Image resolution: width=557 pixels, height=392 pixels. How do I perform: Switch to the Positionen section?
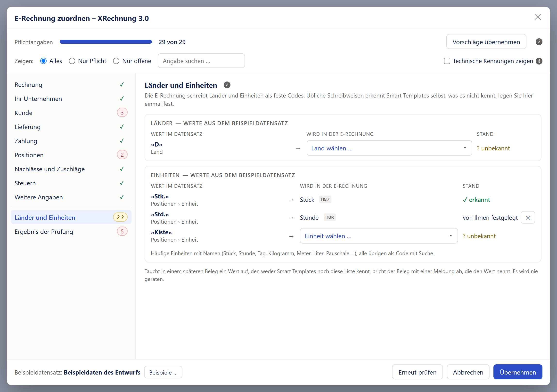click(71, 155)
